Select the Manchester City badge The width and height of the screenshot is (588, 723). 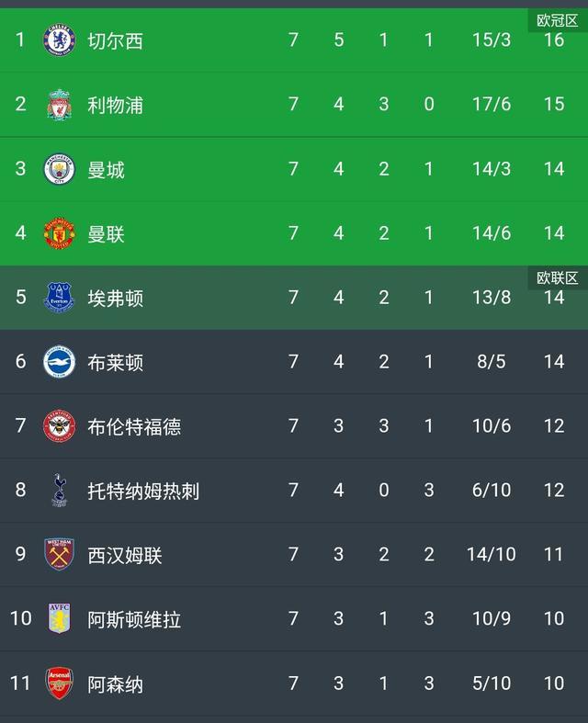(x=59, y=169)
